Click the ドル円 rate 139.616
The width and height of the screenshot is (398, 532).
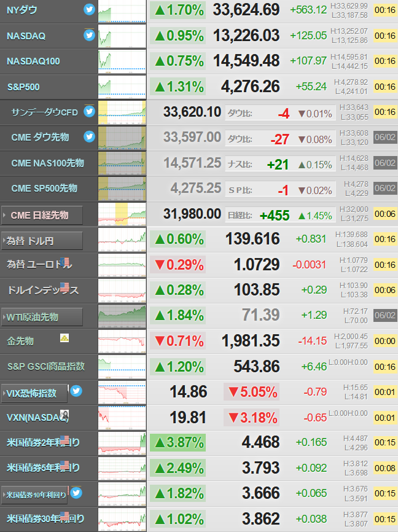[x=253, y=239]
